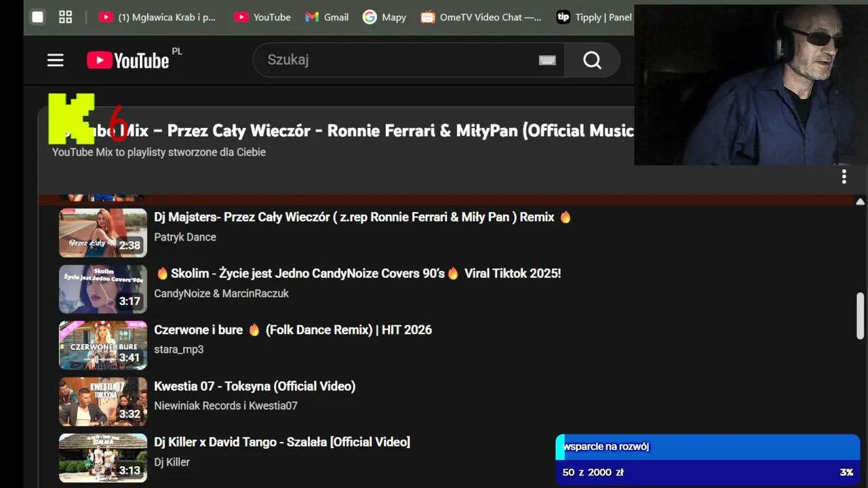Viewport: 868px width, 488px height.
Task: Play the Czerwone i bure thumbnail
Action: tap(103, 345)
